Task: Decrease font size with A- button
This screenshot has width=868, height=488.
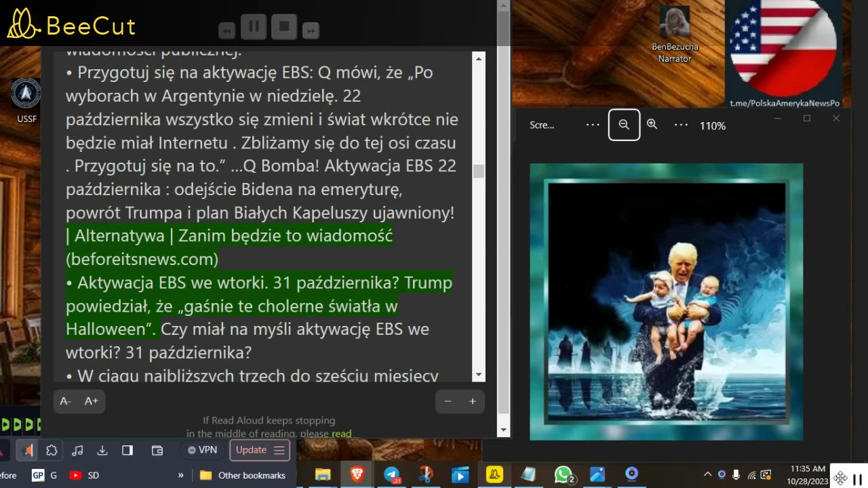Action: [x=65, y=401]
